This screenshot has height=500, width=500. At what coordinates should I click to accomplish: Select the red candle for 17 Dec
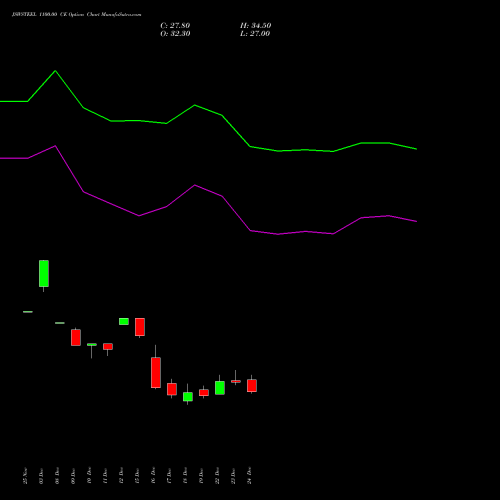pyautogui.click(x=172, y=389)
